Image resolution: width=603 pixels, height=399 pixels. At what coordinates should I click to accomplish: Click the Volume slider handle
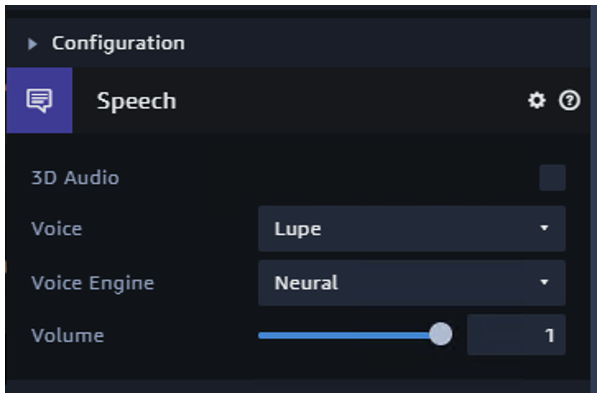pyautogui.click(x=441, y=334)
